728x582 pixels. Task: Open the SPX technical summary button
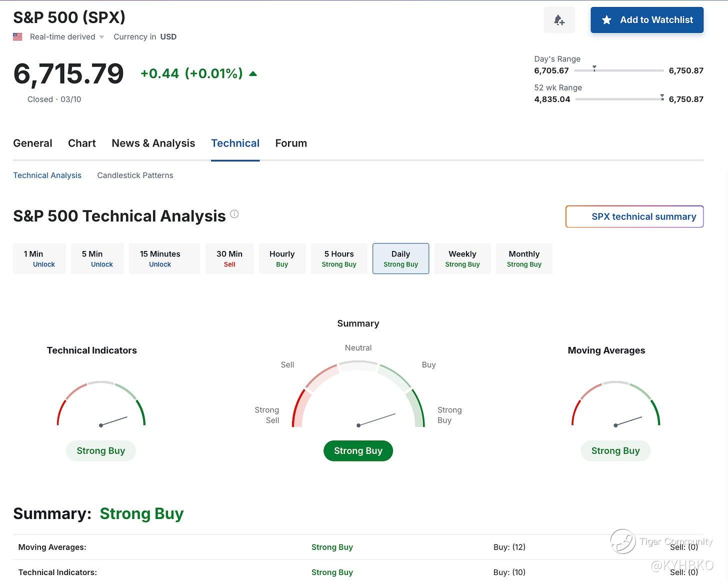[634, 216]
